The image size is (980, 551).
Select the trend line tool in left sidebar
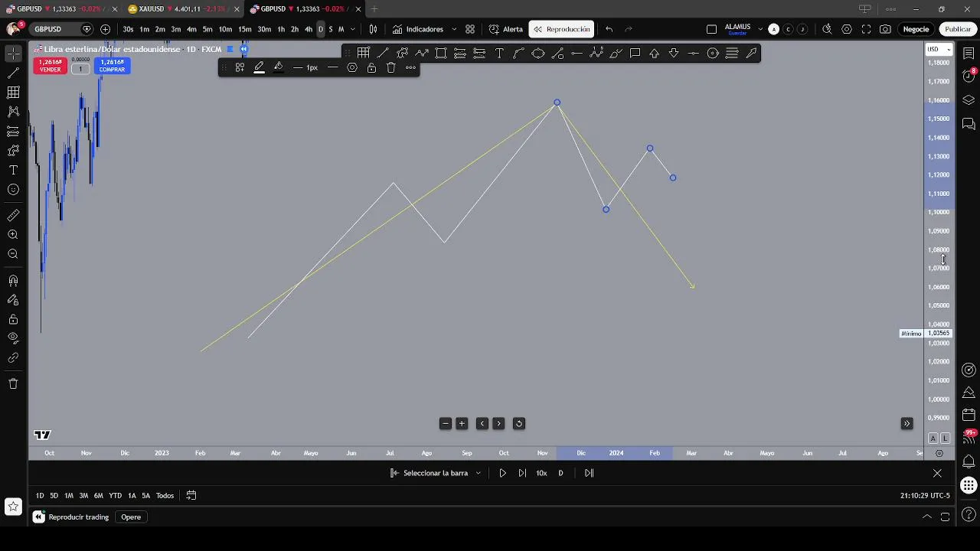tap(13, 73)
